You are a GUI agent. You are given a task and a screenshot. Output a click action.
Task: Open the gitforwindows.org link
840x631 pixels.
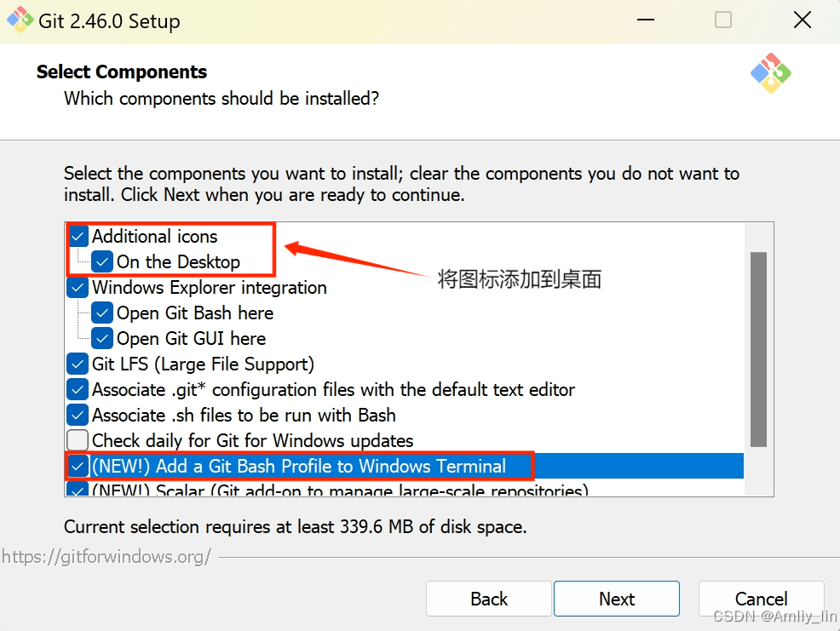point(106,557)
